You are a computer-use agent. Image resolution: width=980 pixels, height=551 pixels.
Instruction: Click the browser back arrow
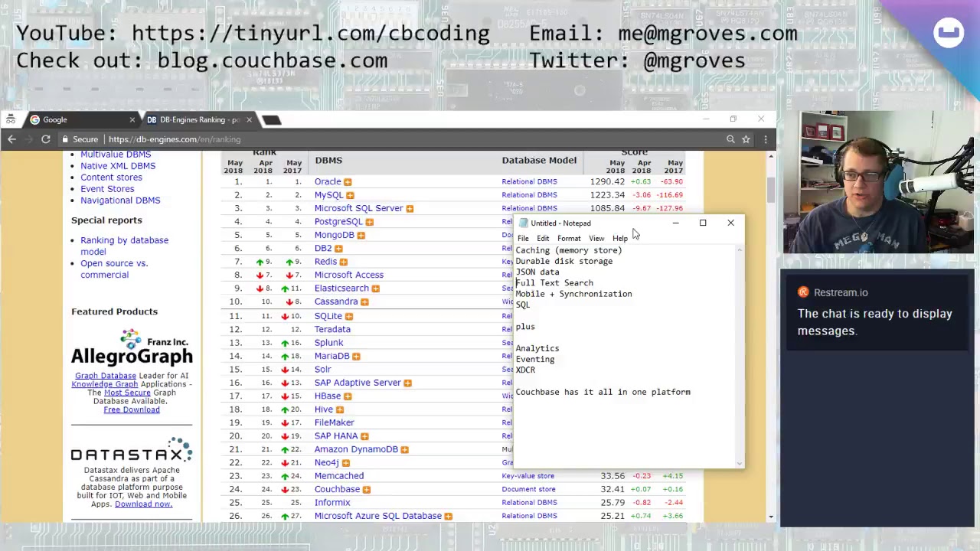click(x=11, y=139)
